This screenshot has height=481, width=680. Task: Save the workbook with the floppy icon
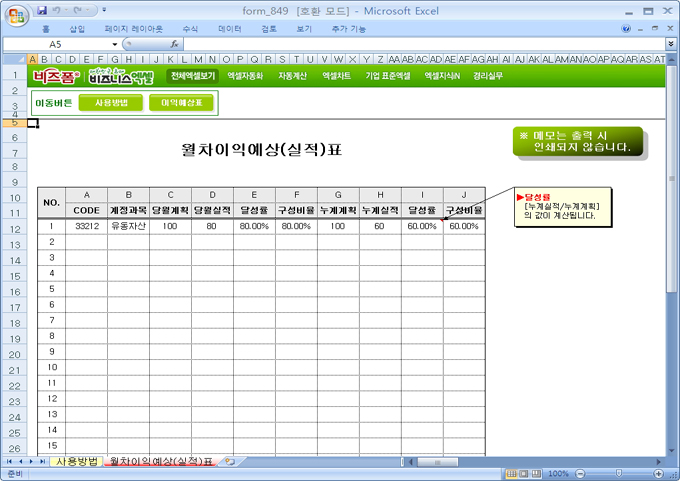(x=42, y=10)
